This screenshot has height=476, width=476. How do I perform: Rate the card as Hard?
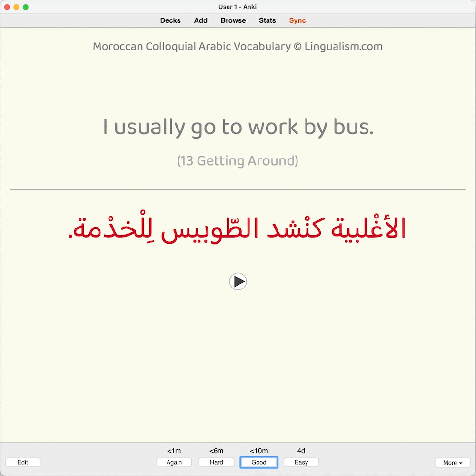tap(216, 462)
